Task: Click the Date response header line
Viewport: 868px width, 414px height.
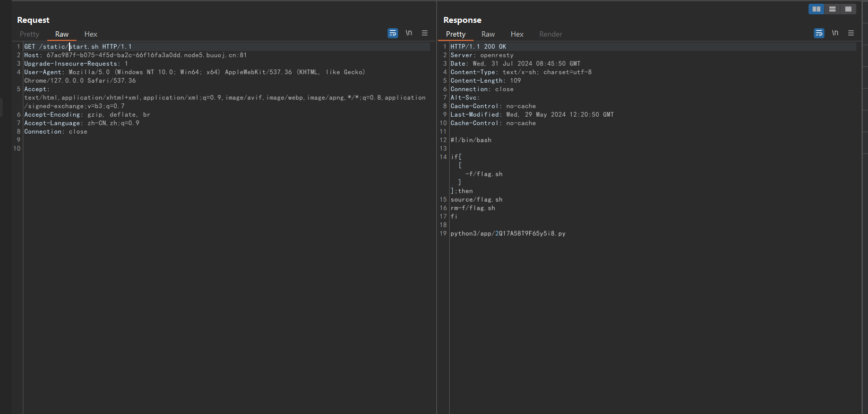Action: [x=515, y=64]
